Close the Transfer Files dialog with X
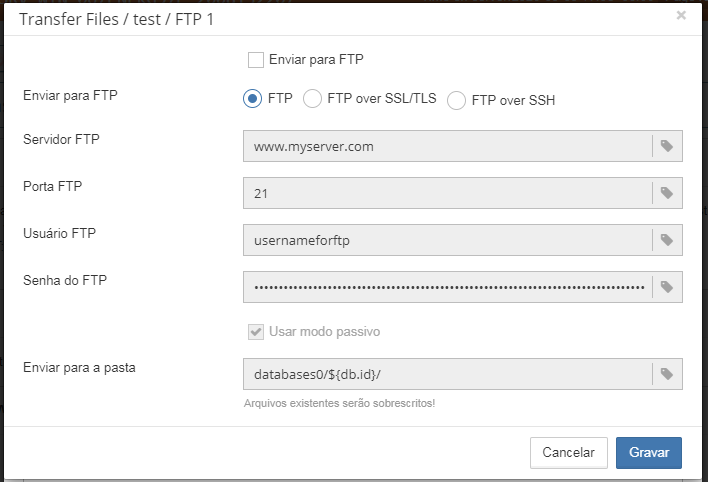The width and height of the screenshot is (708, 482). pos(681,16)
